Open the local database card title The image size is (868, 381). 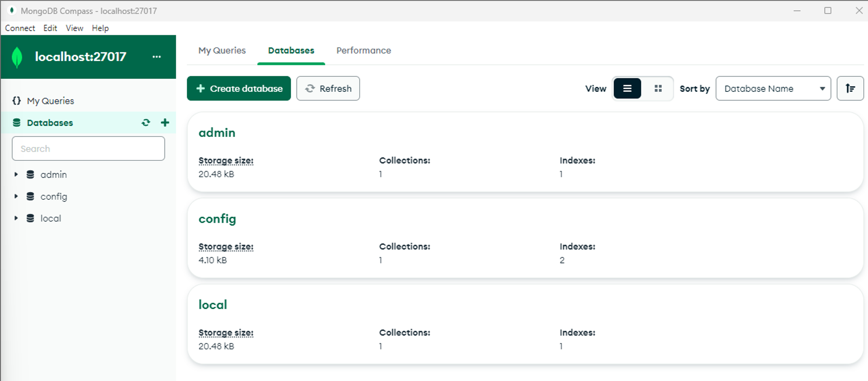click(x=213, y=305)
